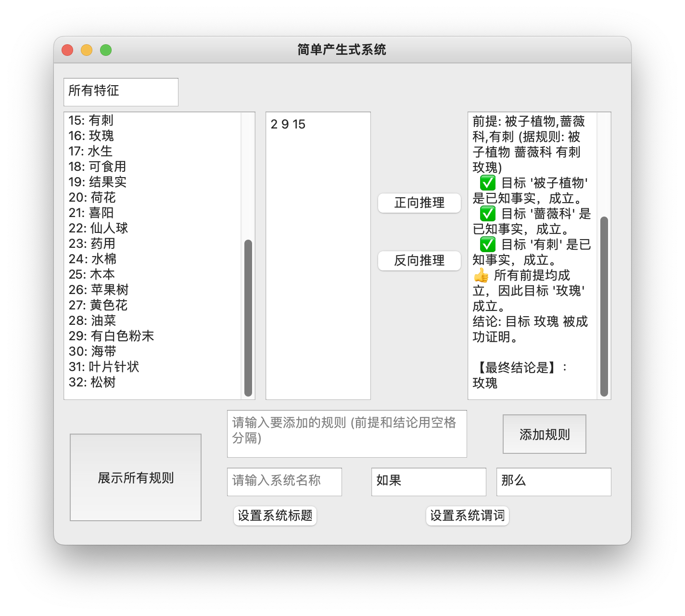This screenshot has width=685, height=616.
Task: Select feature row 18: 可食用
Action: coord(97,167)
